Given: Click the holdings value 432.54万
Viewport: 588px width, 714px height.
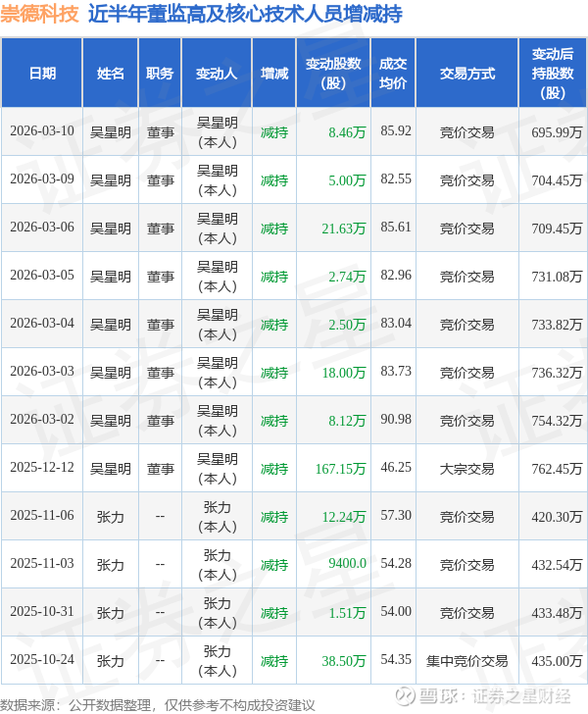Looking at the screenshot, I should pyautogui.click(x=557, y=565).
